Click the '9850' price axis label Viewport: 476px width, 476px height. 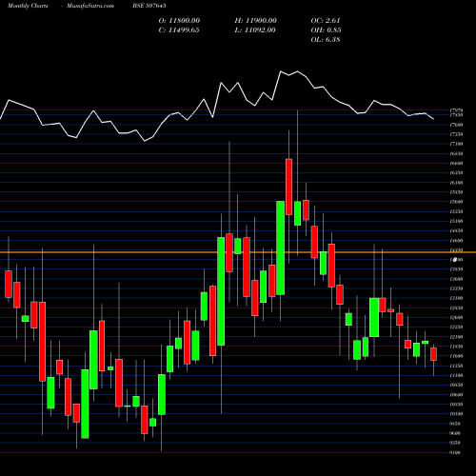455,424
